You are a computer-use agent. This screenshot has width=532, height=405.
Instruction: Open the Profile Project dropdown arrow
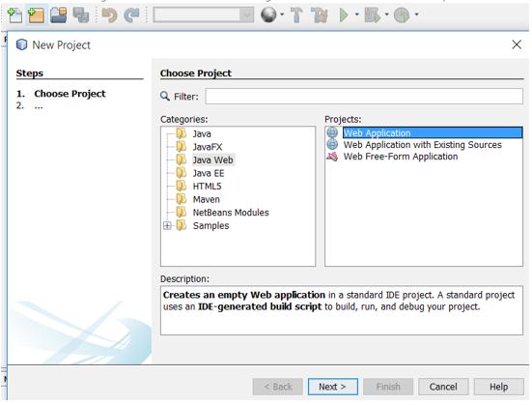[417, 14]
